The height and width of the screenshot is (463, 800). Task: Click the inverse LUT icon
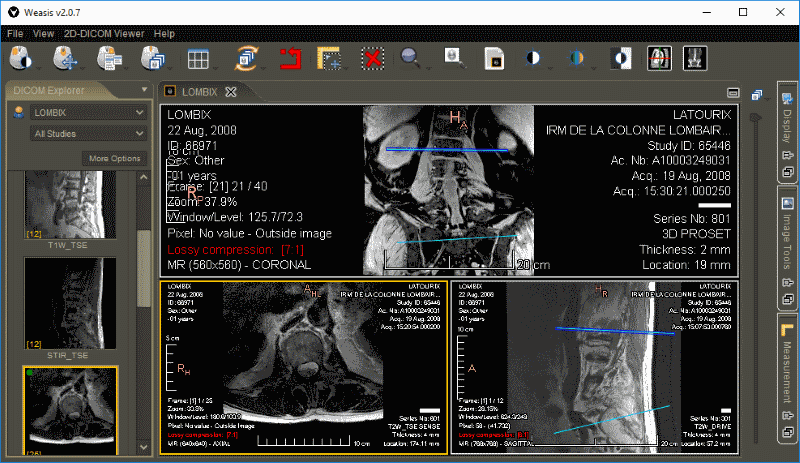(621, 58)
